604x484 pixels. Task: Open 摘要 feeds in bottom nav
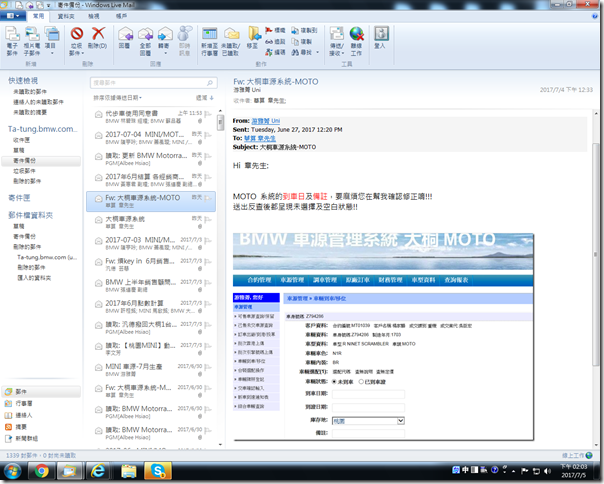point(16,427)
